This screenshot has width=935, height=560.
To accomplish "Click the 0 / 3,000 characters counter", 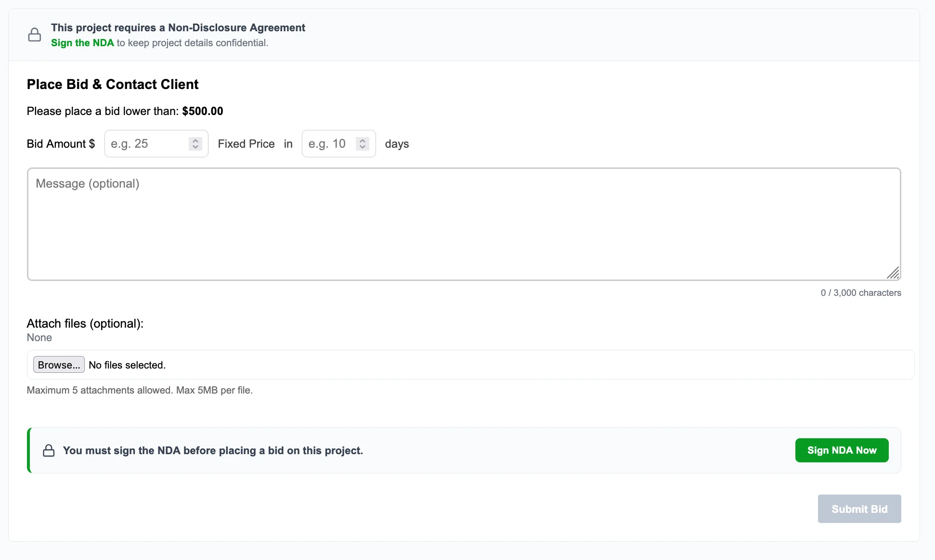I will [x=860, y=293].
